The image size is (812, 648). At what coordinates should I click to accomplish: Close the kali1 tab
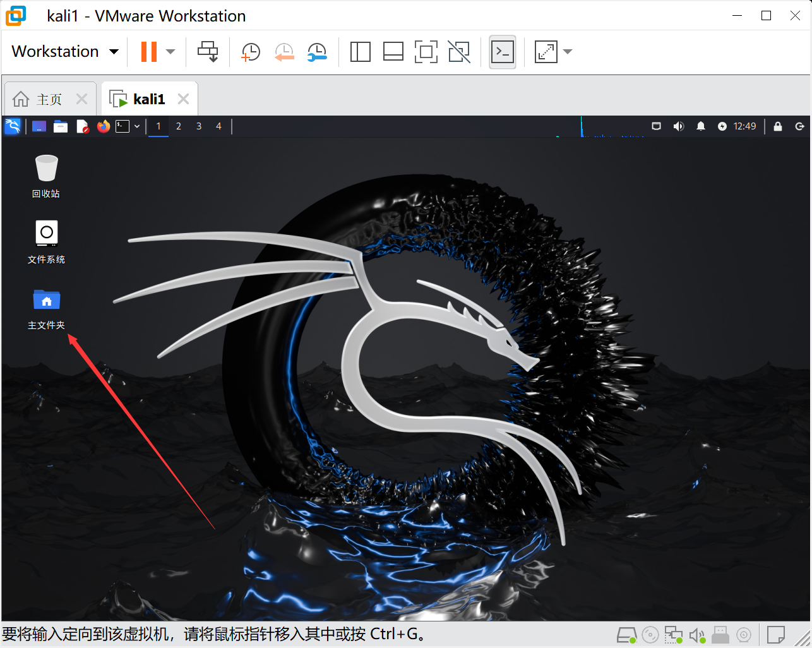[x=183, y=99]
